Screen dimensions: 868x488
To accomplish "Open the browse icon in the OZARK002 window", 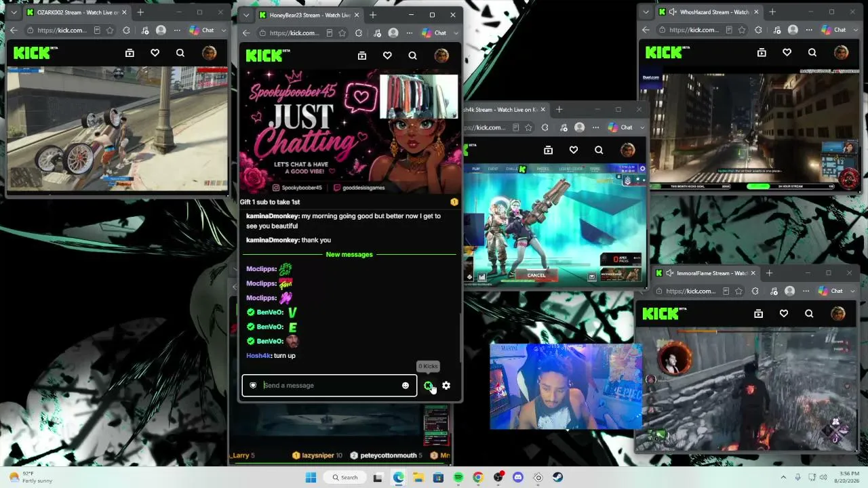I will [x=130, y=53].
